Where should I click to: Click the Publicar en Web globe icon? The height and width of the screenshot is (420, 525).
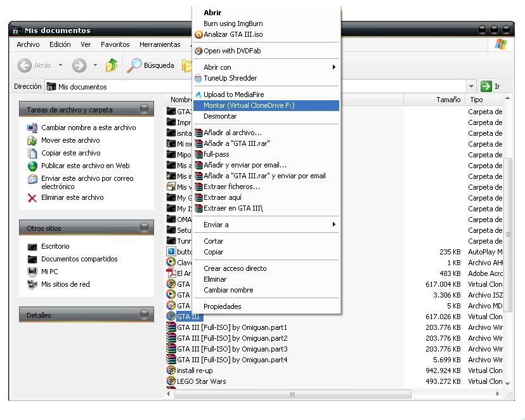pos(32,166)
